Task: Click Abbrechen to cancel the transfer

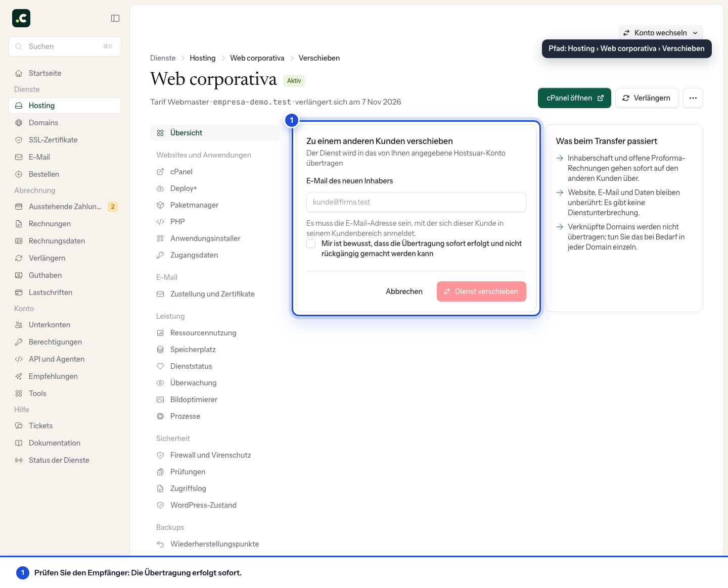Action: tap(404, 291)
